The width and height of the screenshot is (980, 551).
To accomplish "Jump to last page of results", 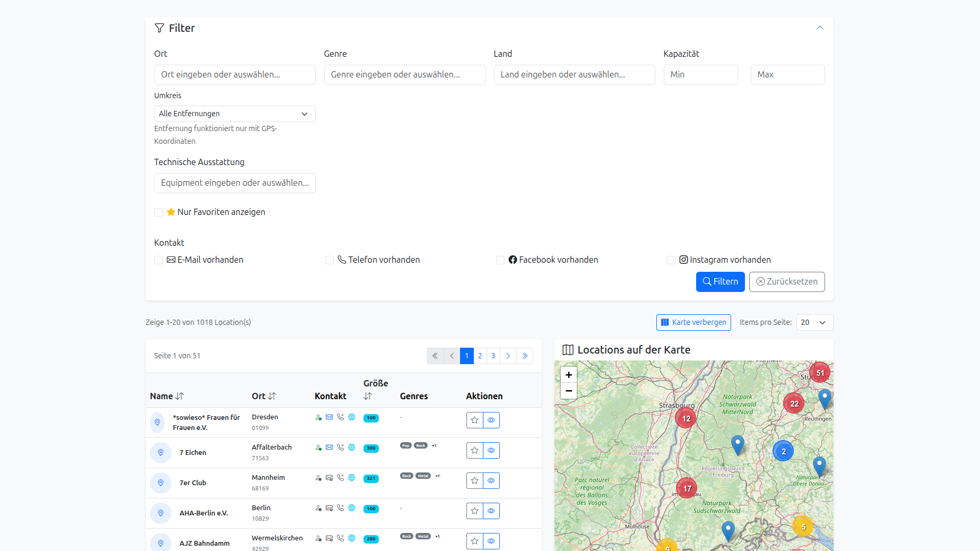I will tap(525, 356).
